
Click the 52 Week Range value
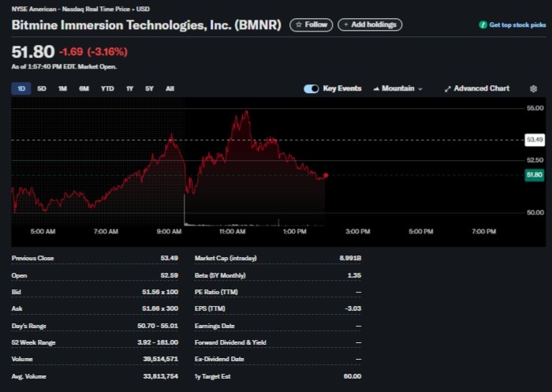[x=158, y=342]
